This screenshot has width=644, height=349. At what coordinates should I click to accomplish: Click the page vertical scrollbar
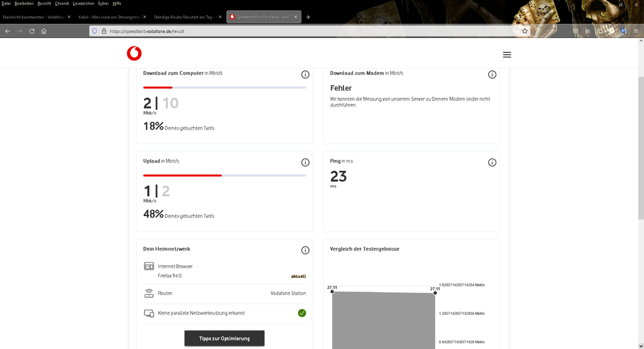tap(641, 148)
